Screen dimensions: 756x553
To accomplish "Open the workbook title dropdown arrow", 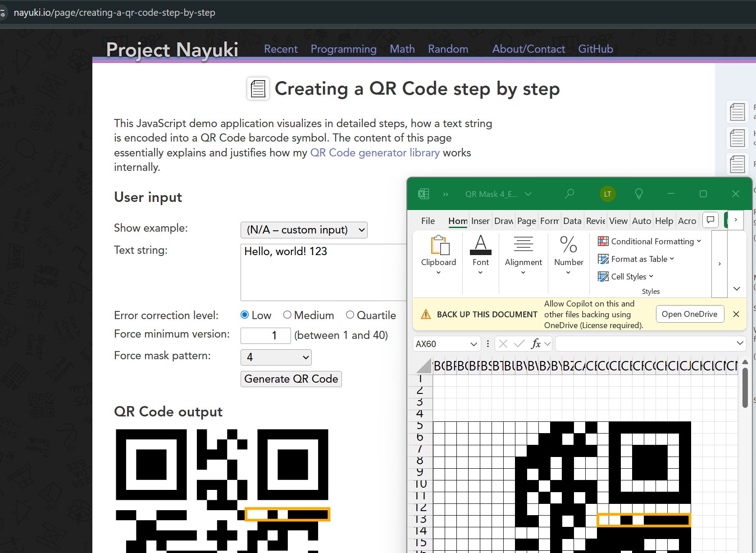I will coord(528,194).
